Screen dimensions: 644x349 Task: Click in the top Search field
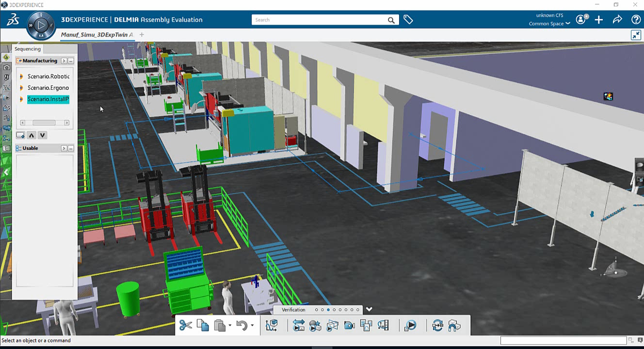coord(320,20)
